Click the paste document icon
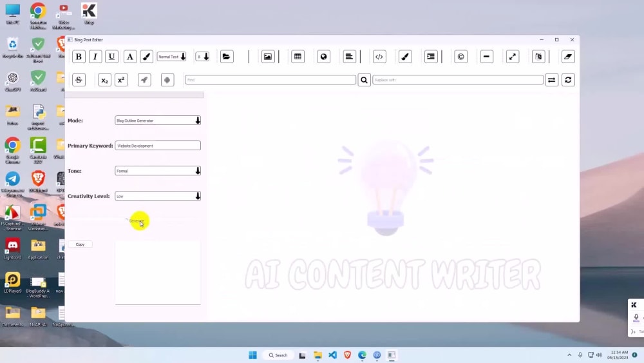The width and height of the screenshot is (644, 363). click(538, 57)
